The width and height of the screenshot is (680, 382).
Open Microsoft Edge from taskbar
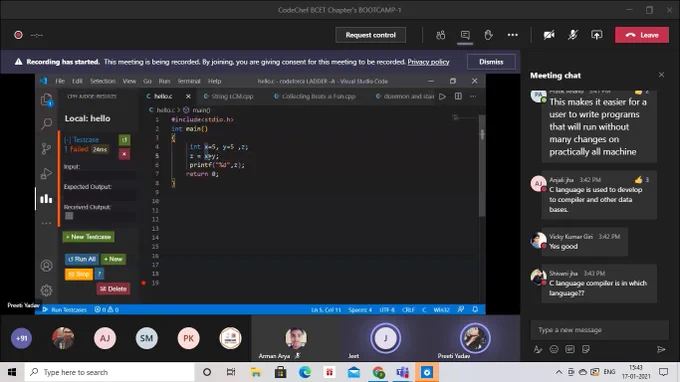pyautogui.click(x=305, y=372)
